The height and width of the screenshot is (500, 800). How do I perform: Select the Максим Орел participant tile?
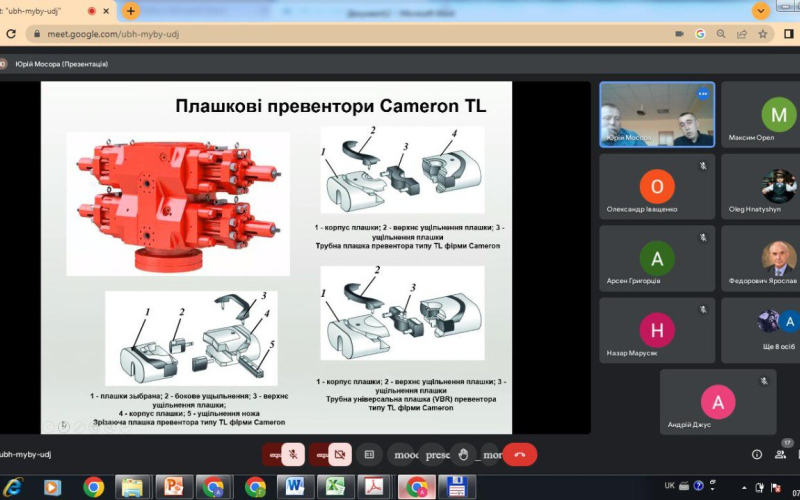point(761,114)
